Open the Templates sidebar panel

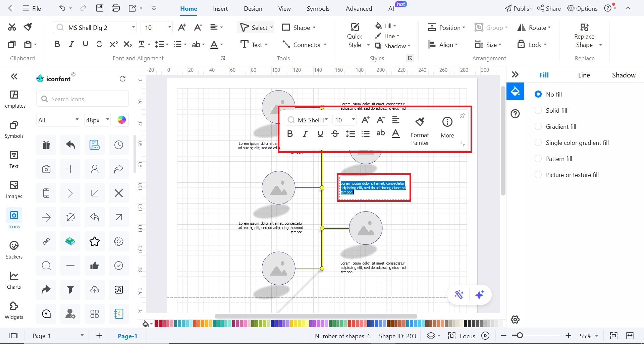(x=14, y=99)
